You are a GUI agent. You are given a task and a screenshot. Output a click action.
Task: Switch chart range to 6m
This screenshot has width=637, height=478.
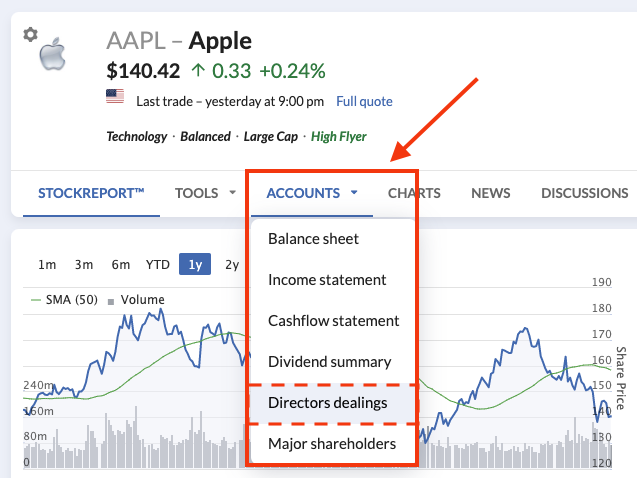[120, 264]
